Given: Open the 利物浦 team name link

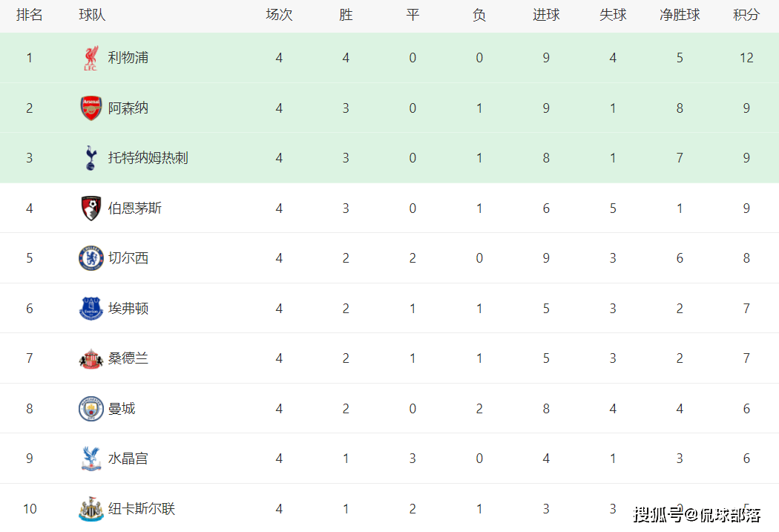Looking at the screenshot, I should (x=128, y=58).
